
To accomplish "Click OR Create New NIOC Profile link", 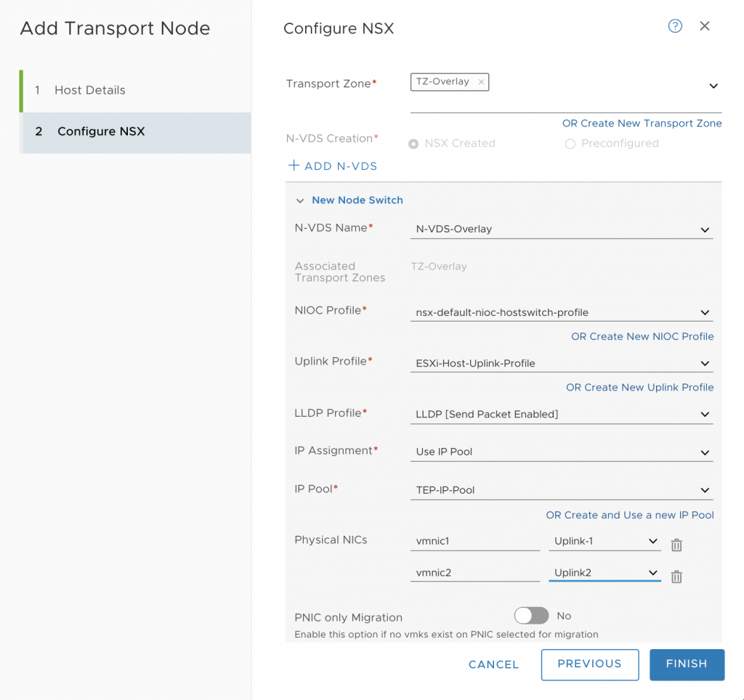I will click(642, 336).
